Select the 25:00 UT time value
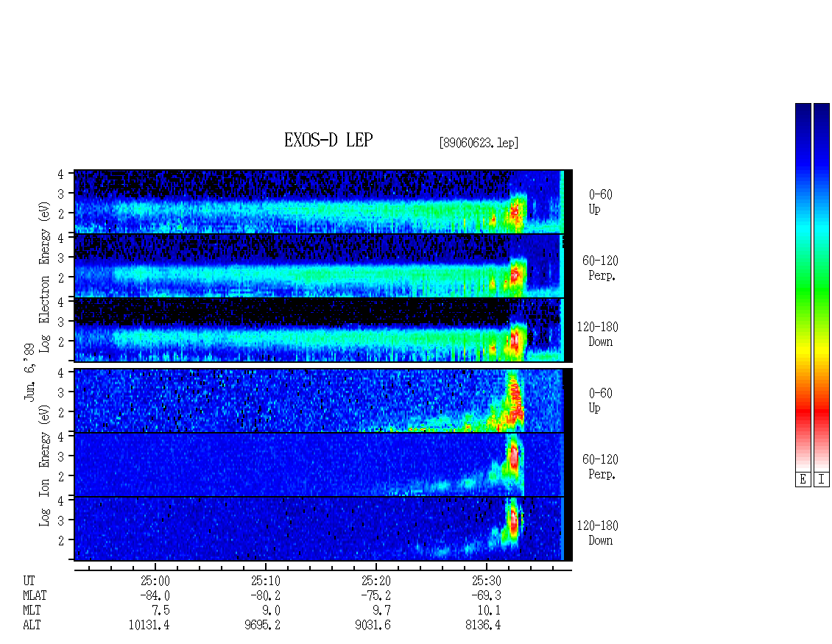The width and height of the screenshot is (832, 644). (155, 581)
